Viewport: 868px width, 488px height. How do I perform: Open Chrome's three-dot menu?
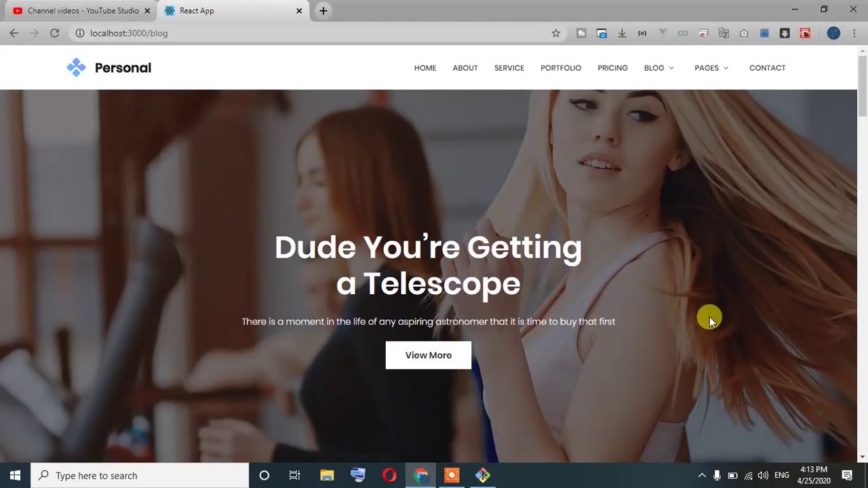[854, 33]
